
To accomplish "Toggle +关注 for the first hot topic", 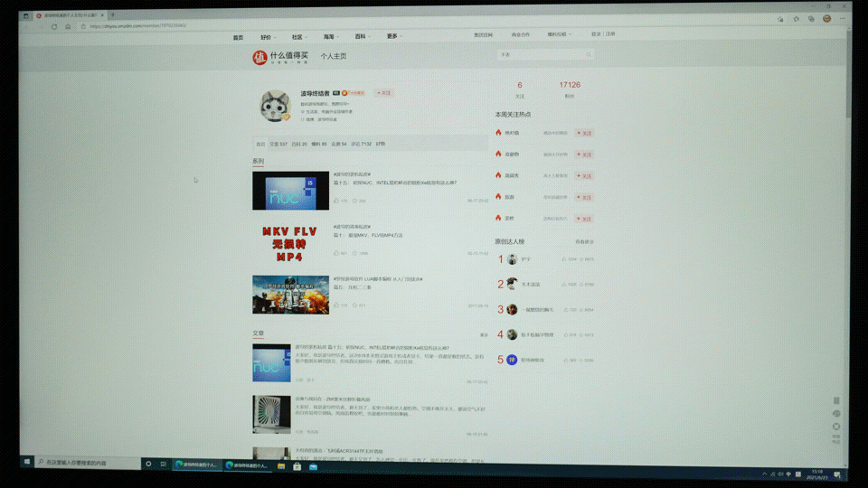I will [x=584, y=133].
